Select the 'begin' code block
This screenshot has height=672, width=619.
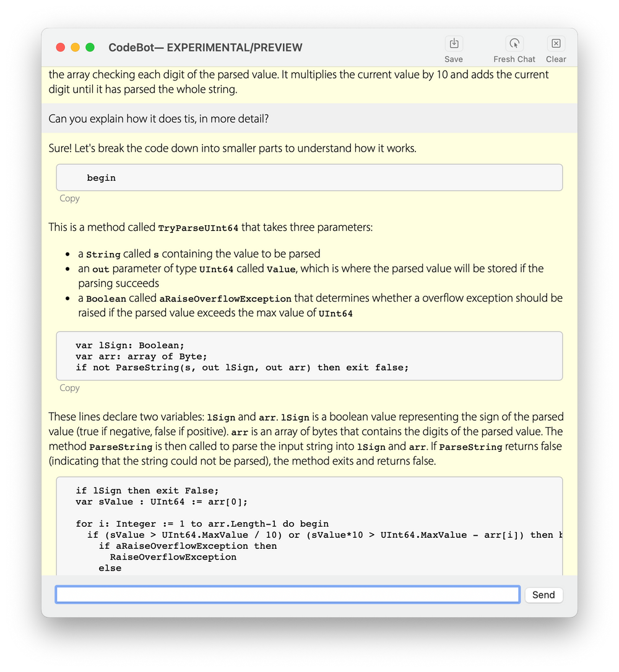[x=309, y=177]
